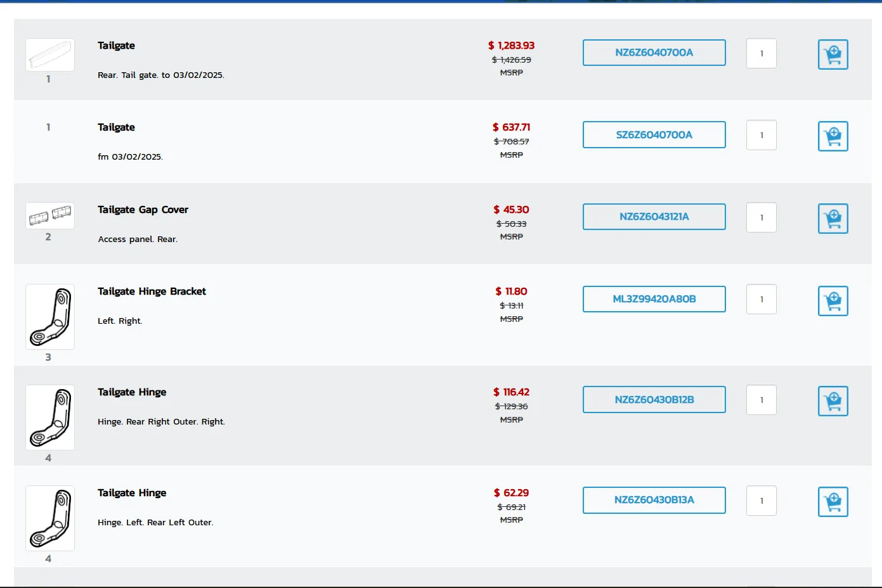
Task: View the Tailgate Gap Cover thumbnail
Action: (50, 215)
